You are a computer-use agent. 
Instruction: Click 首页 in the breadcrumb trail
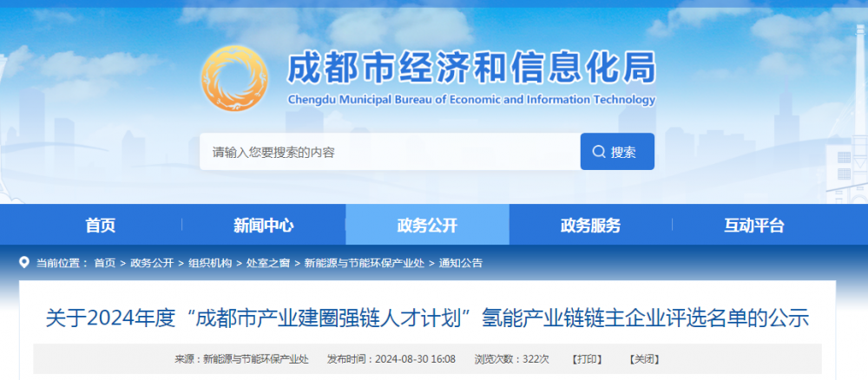click(x=104, y=263)
